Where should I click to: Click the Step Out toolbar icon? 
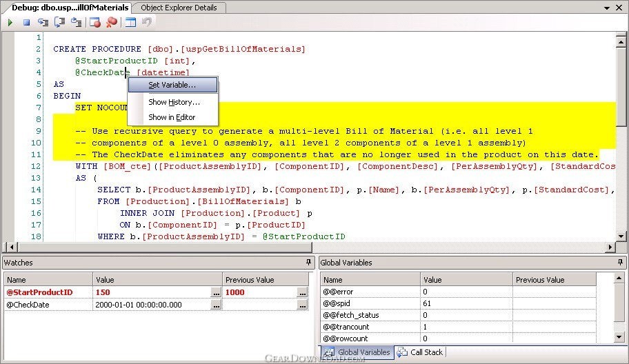pyautogui.click(x=77, y=23)
